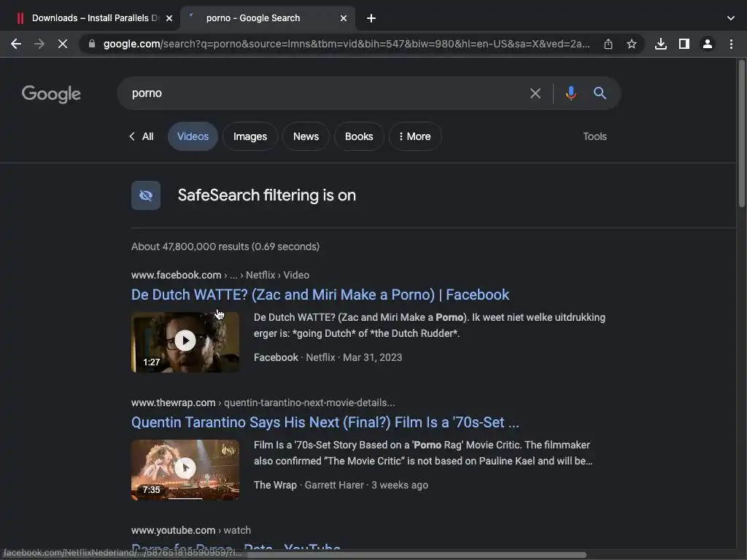Close the porno Google Search tab
Screen dimensions: 747x560
click(344, 18)
